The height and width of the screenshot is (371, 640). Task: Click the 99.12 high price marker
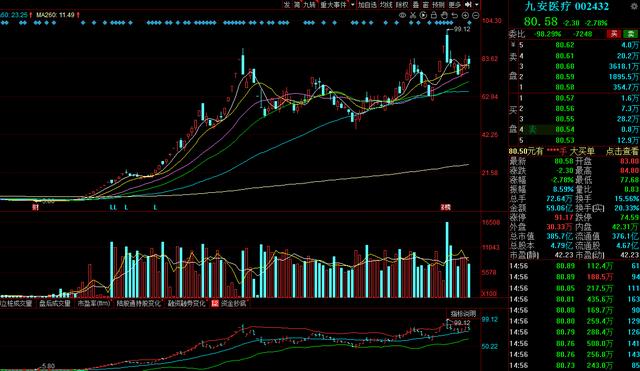coord(462,29)
